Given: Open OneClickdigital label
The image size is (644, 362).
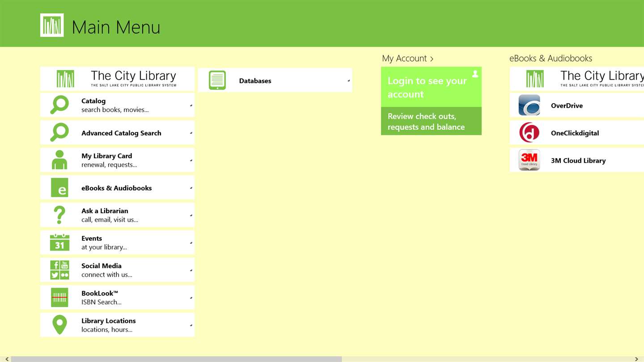Looking at the screenshot, I should tap(575, 133).
